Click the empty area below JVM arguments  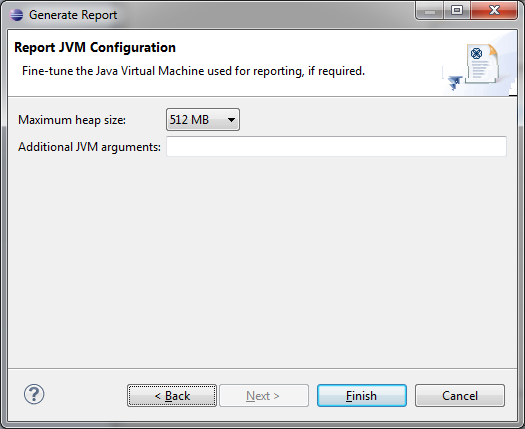pos(262,261)
